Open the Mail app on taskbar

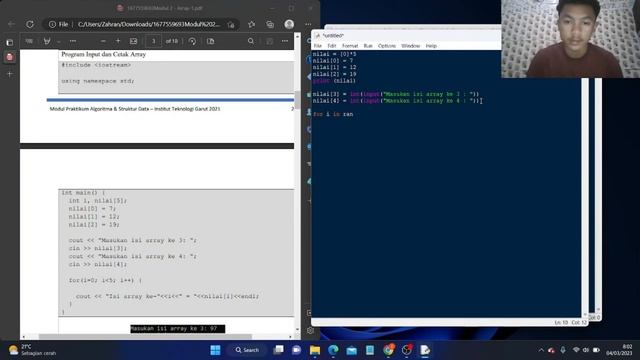tap(351, 350)
